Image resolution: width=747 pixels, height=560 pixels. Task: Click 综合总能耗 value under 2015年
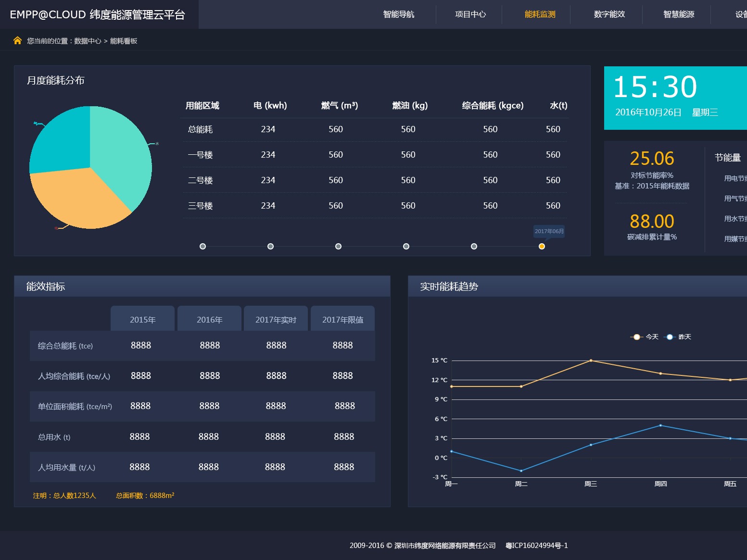141,346
